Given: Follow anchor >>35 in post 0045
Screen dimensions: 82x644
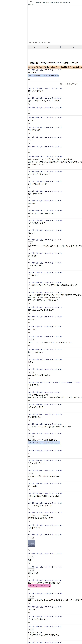Looking at the screenshot, I should pos(31,557).
